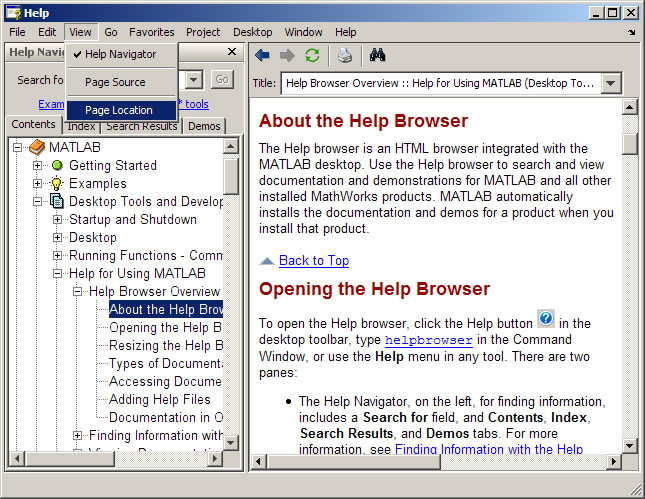Choose Page Source in the View menu
Screen dimensions: 645x499
click(115, 82)
